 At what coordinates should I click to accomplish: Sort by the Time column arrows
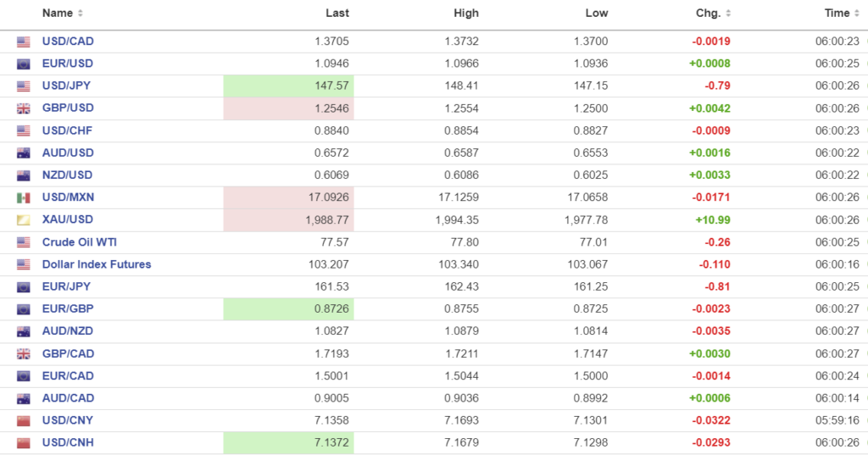coord(857,14)
